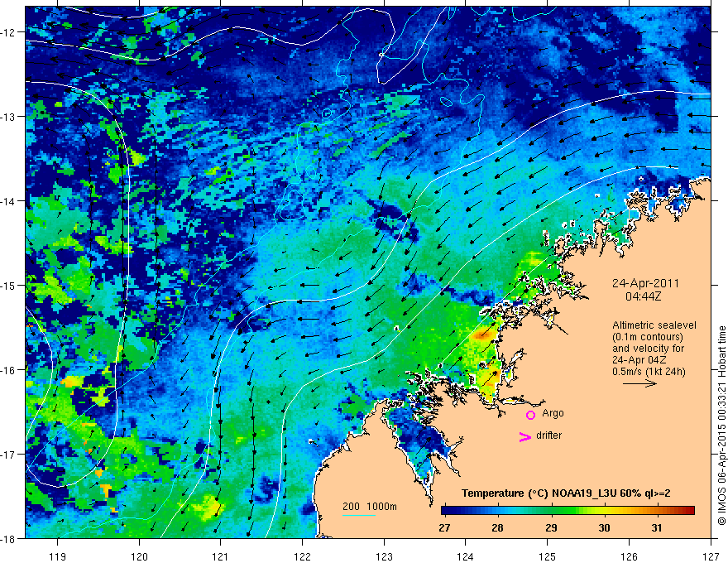Click latitude axis label '-12'
The height and width of the screenshot is (563, 728).
pyautogui.click(x=9, y=32)
